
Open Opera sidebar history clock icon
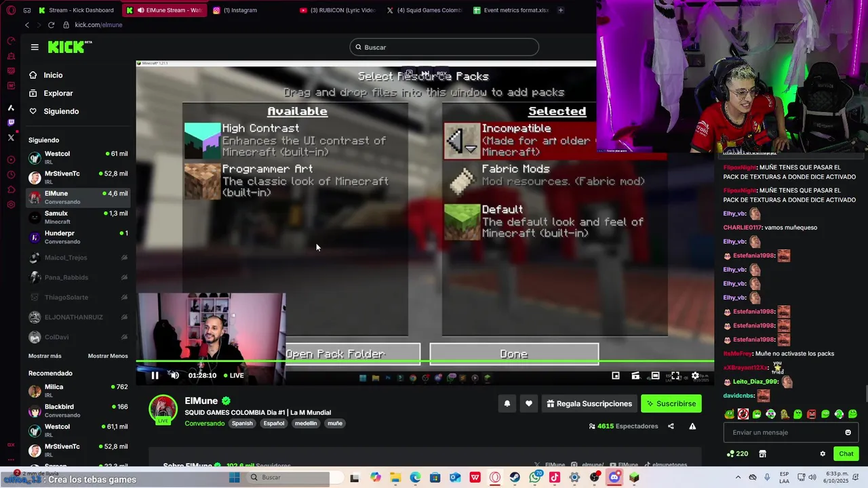click(x=11, y=175)
